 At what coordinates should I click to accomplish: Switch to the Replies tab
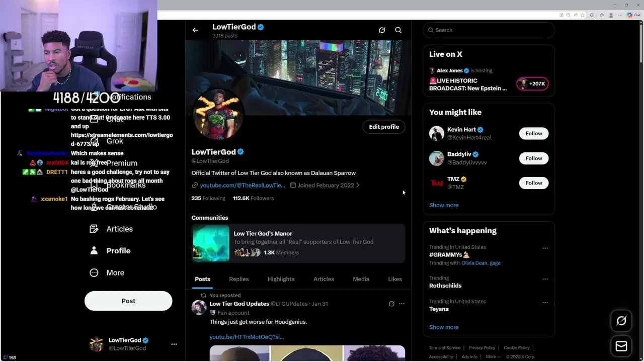(238, 279)
